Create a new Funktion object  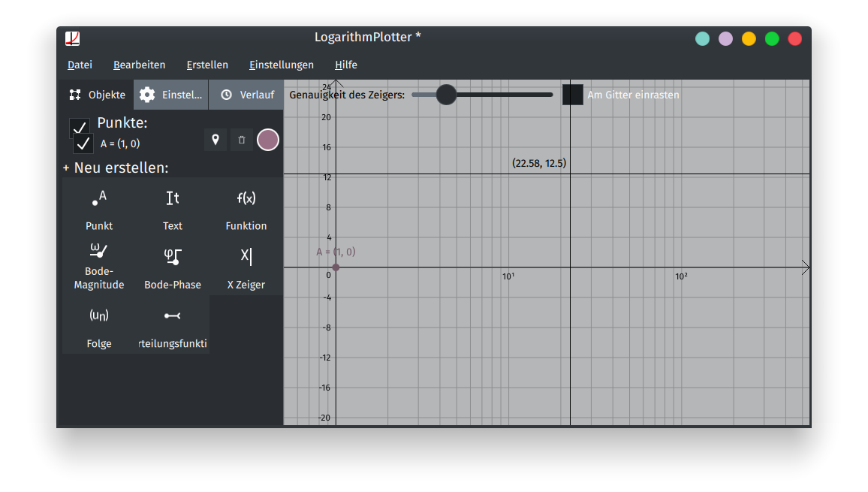pos(246,207)
